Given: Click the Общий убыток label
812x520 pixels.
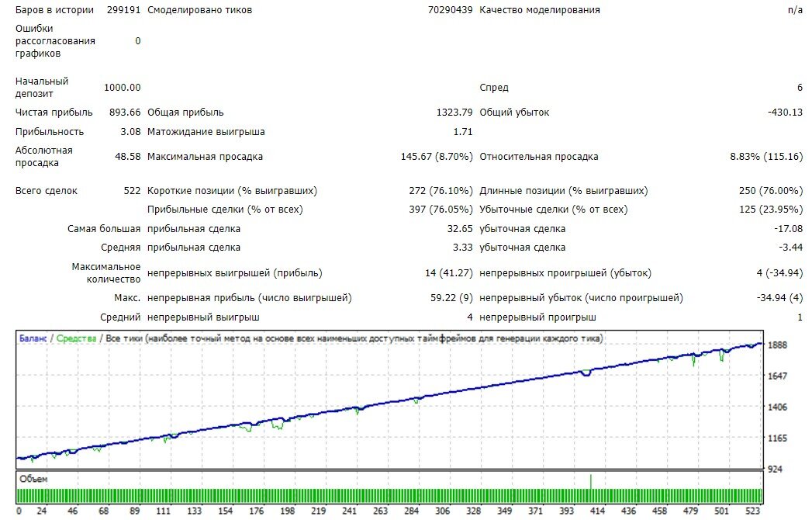Looking at the screenshot, I should click(x=514, y=113).
